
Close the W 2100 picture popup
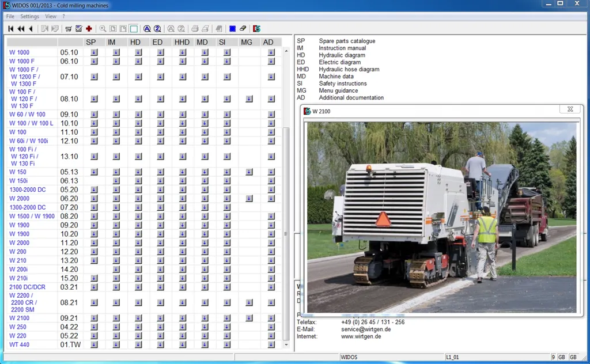pos(570,109)
